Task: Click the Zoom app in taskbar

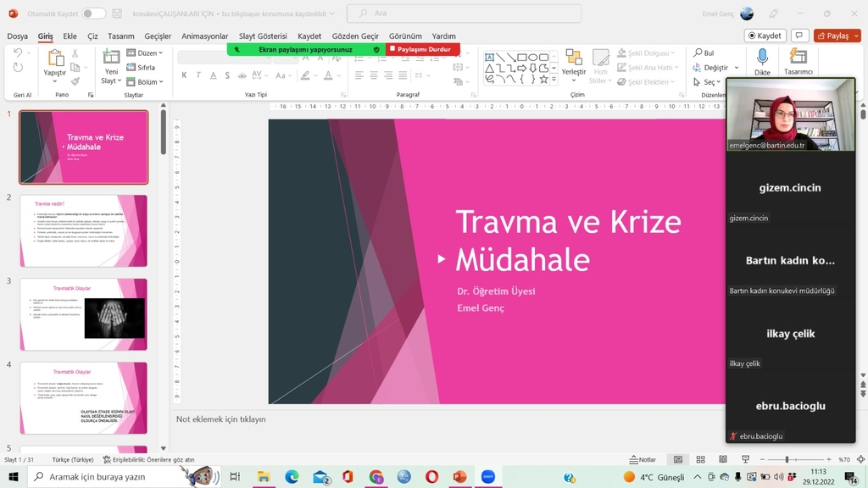Action: [487, 477]
